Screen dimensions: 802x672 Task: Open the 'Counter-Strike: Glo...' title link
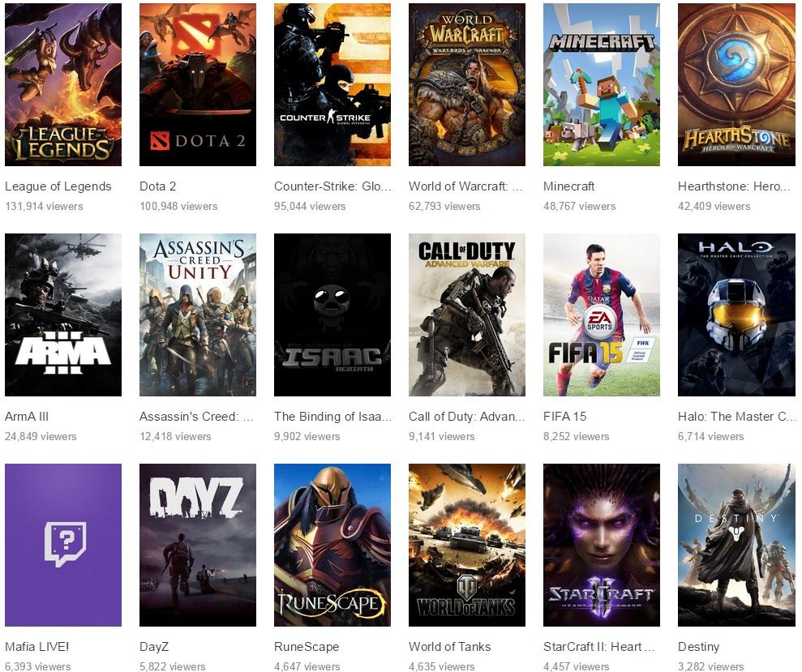point(332,186)
